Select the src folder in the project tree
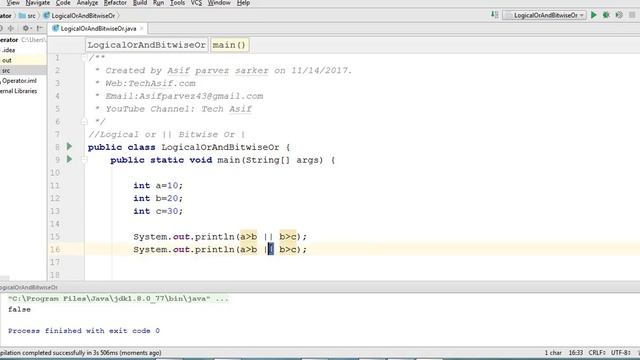This screenshot has height=360, width=640. point(6,70)
